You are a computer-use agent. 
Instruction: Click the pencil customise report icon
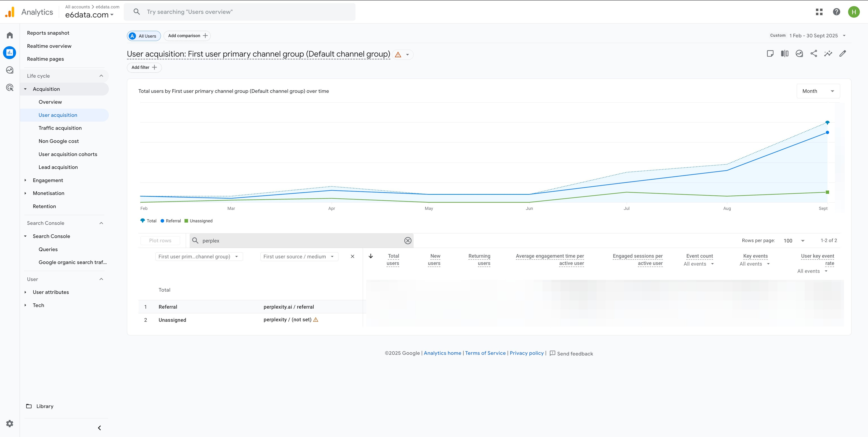click(x=842, y=54)
